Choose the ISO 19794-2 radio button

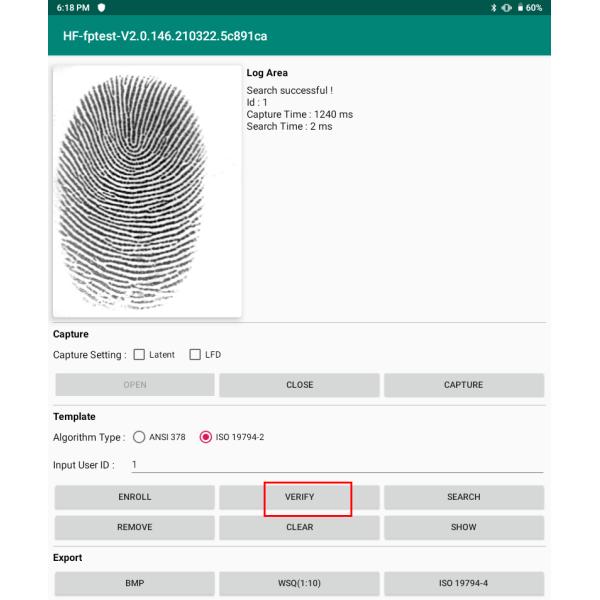206,437
